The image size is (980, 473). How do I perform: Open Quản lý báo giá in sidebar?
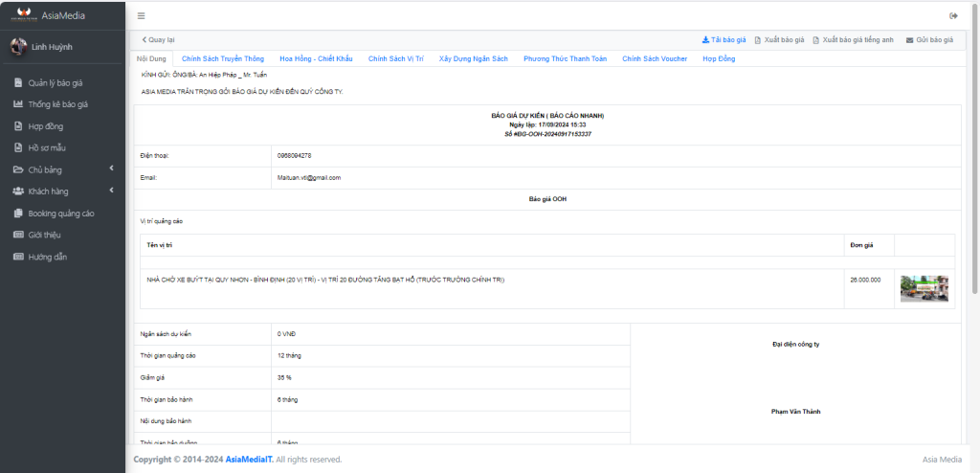point(55,82)
